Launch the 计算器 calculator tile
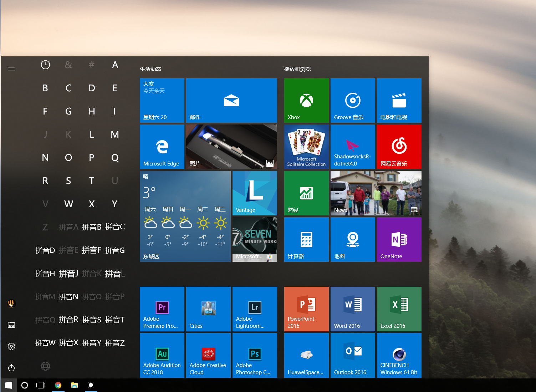 306,239
